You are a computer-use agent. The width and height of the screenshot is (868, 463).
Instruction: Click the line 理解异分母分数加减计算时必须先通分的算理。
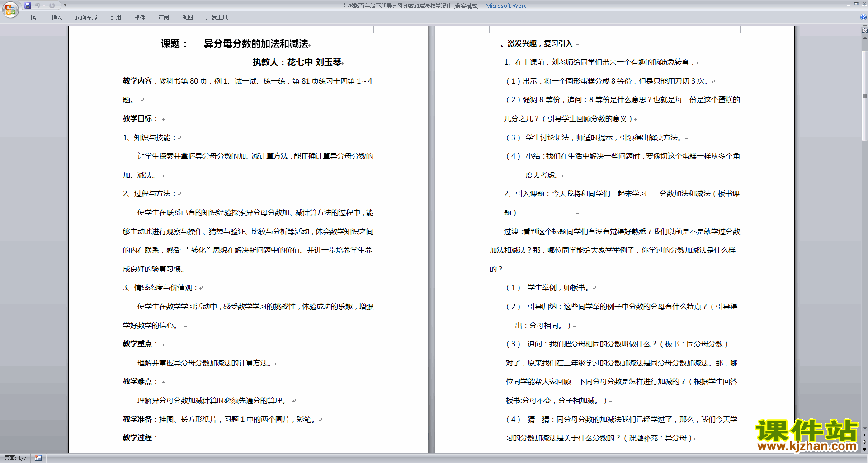click(212, 400)
